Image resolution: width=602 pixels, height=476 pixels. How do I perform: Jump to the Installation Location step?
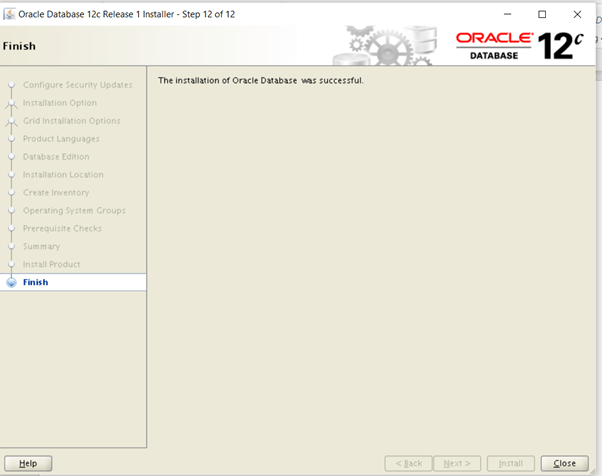click(x=63, y=175)
